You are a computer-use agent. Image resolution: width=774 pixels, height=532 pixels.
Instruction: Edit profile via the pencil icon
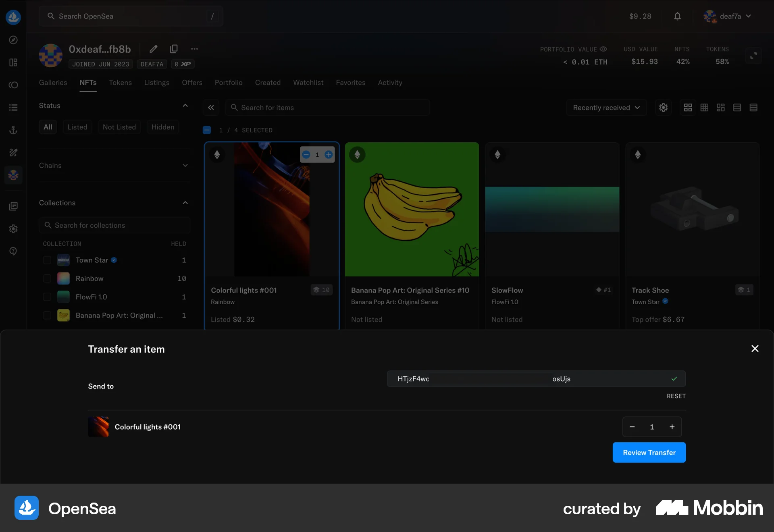pos(153,49)
